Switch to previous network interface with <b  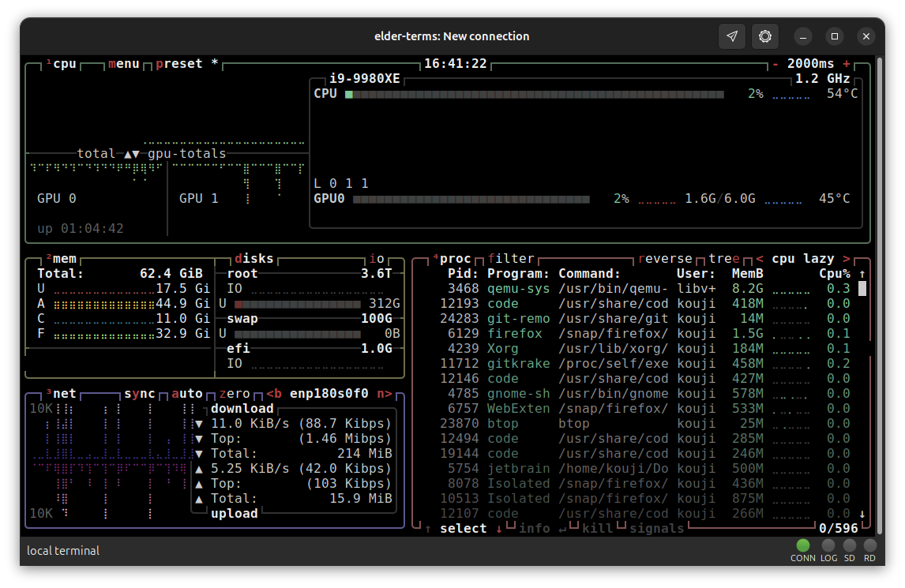pyautogui.click(x=274, y=394)
